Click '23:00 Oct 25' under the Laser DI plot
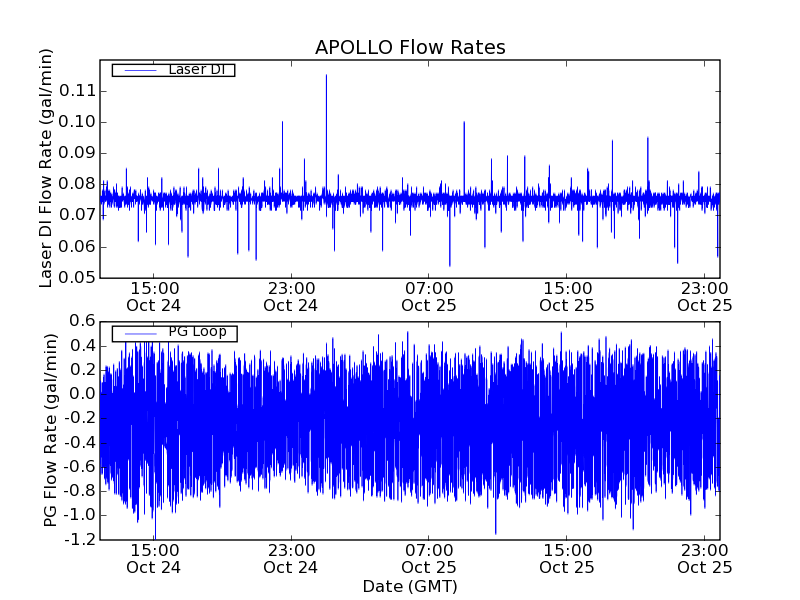The width and height of the screenshot is (800, 600). pos(705,297)
